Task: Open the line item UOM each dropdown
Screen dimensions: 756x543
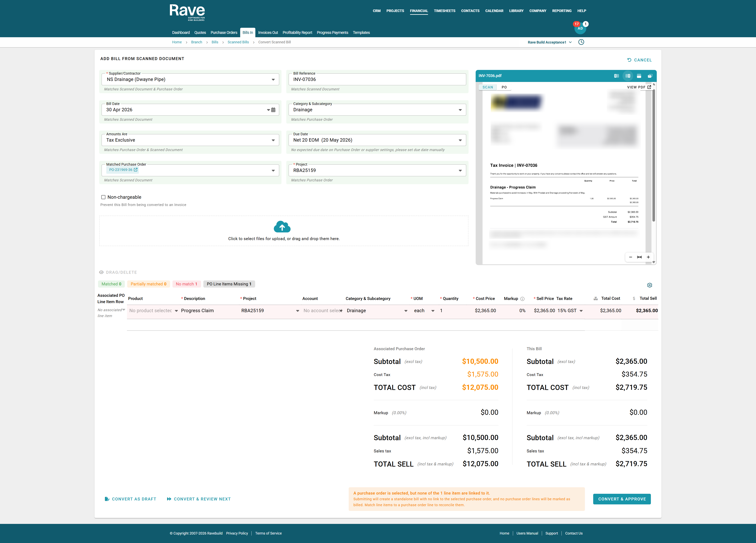Action: point(433,311)
